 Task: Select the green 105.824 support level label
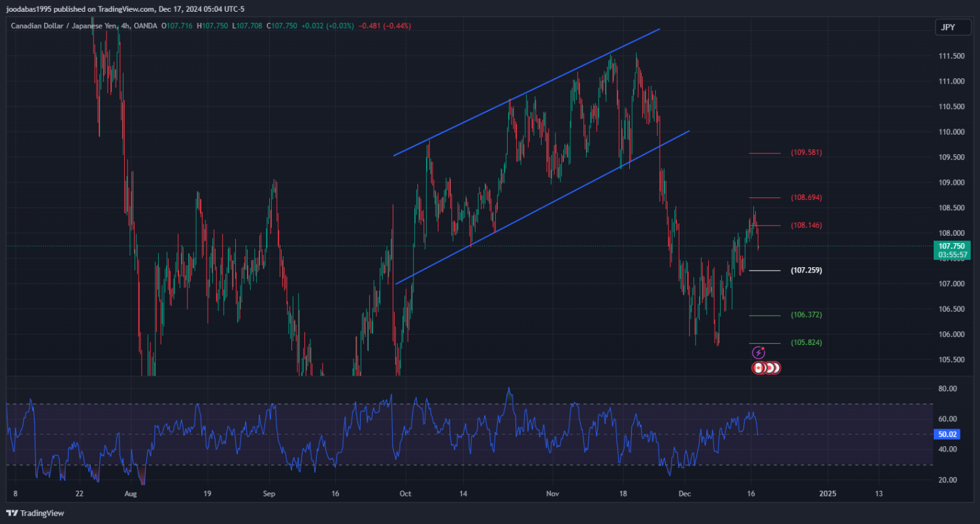[x=806, y=342]
